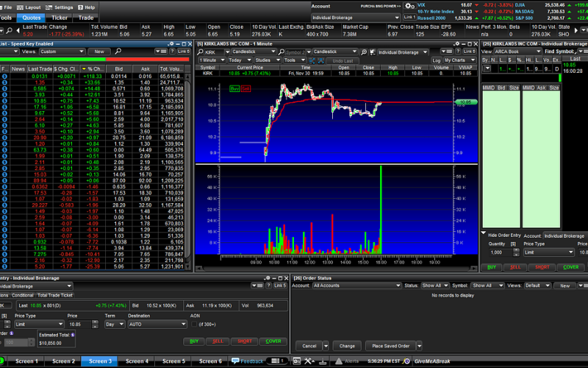Toggle Link 1 next to account selector
This screenshot has width=588, height=368.
(x=409, y=17)
